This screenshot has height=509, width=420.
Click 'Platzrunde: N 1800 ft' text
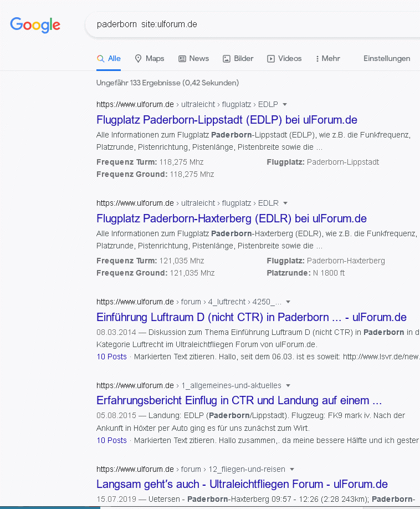(x=305, y=273)
